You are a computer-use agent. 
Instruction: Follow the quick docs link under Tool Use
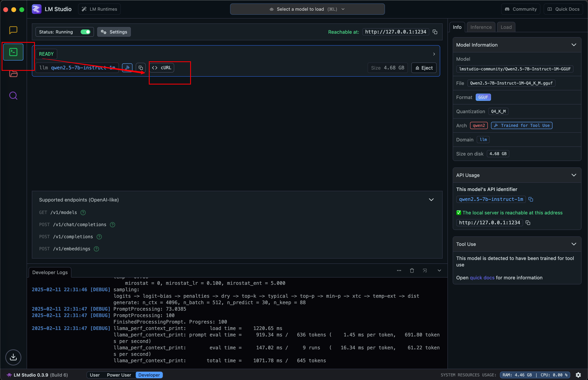coord(482,278)
